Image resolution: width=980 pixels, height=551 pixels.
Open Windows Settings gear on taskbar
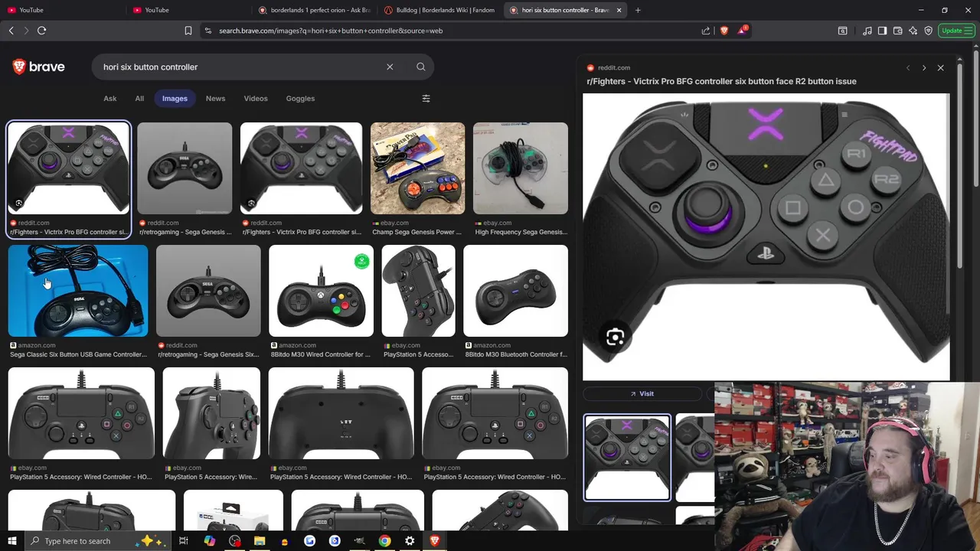410,541
